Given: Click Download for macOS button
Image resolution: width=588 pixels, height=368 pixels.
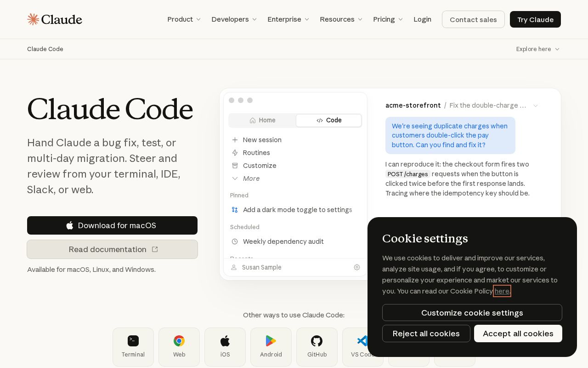Looking at the screenshot, I should 112,225.
